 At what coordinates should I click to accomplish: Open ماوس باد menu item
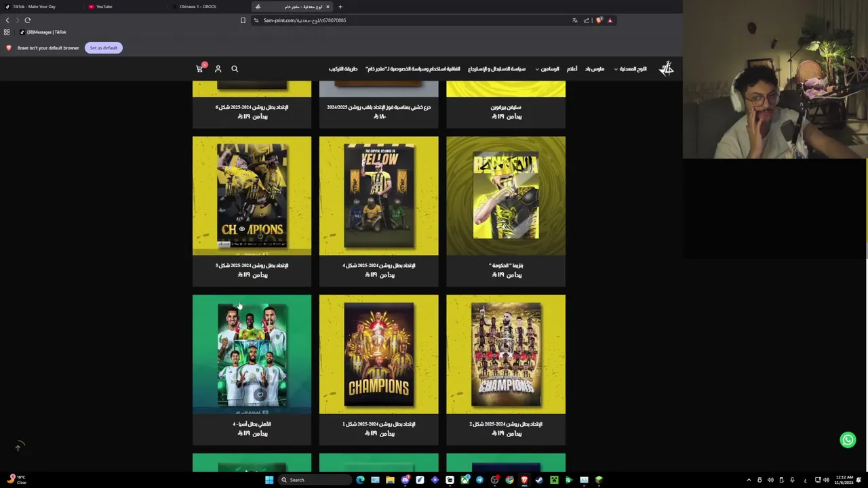pyautogui.click(x=595, y=68)
